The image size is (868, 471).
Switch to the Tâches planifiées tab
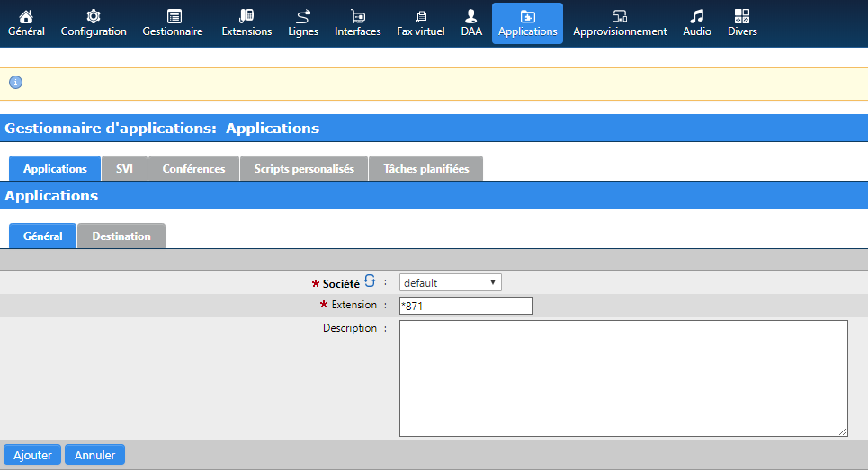click(x=425, y=168)
